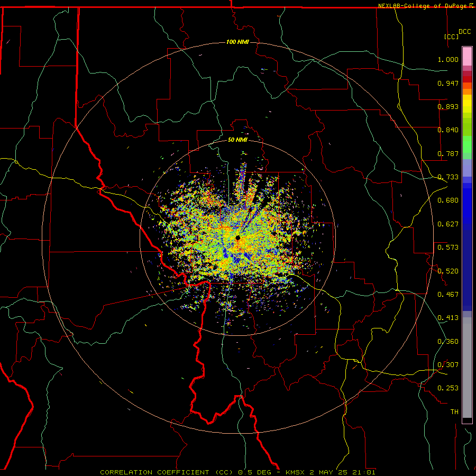Pick the red segment of the color scale
Screen dimensions: 476x476
pos(467,79)
